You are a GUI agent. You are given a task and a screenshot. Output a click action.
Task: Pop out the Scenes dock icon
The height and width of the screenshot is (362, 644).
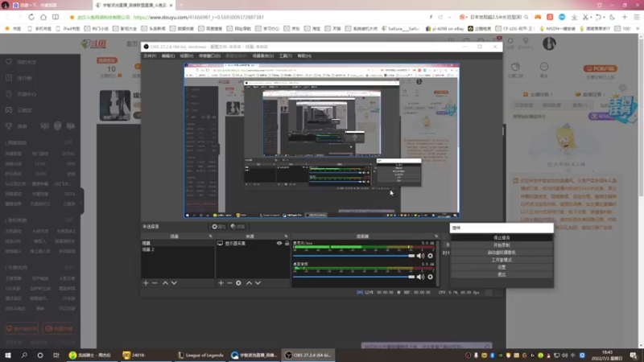(211, 237)
